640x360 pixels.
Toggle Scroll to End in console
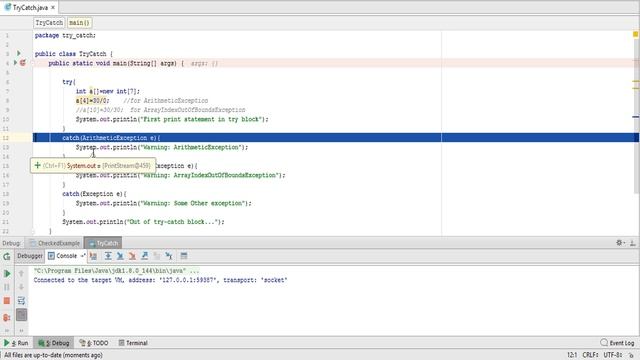[21, 315]
